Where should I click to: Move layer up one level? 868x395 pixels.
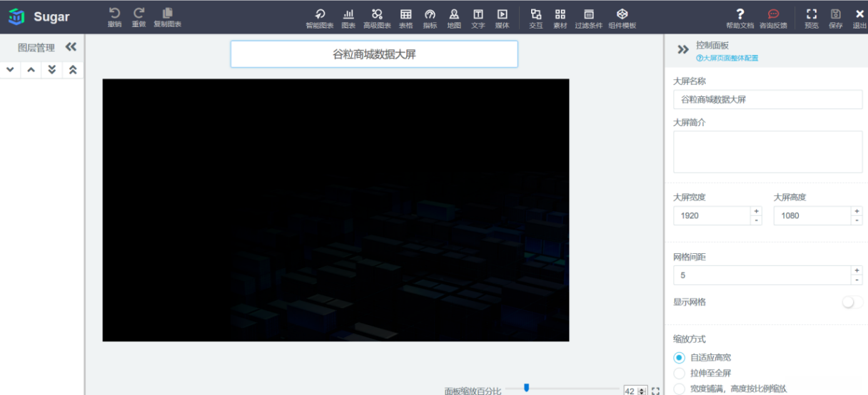coord(31,70)
